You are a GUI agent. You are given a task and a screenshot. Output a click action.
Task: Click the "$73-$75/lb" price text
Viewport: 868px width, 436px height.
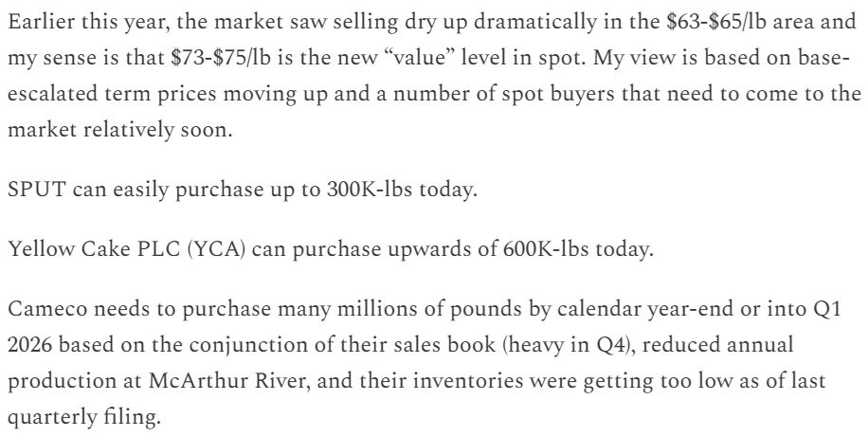click(221, 58)
